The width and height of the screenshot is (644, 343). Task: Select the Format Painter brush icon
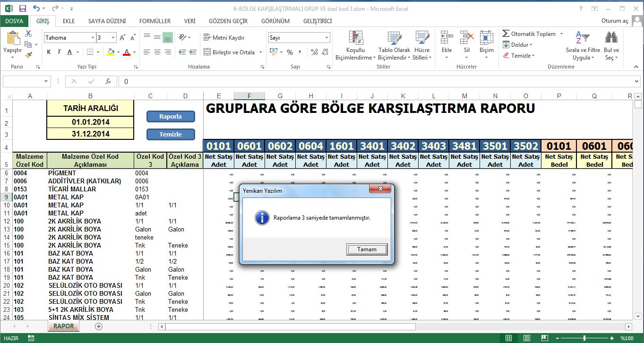[x=28, y=55]
